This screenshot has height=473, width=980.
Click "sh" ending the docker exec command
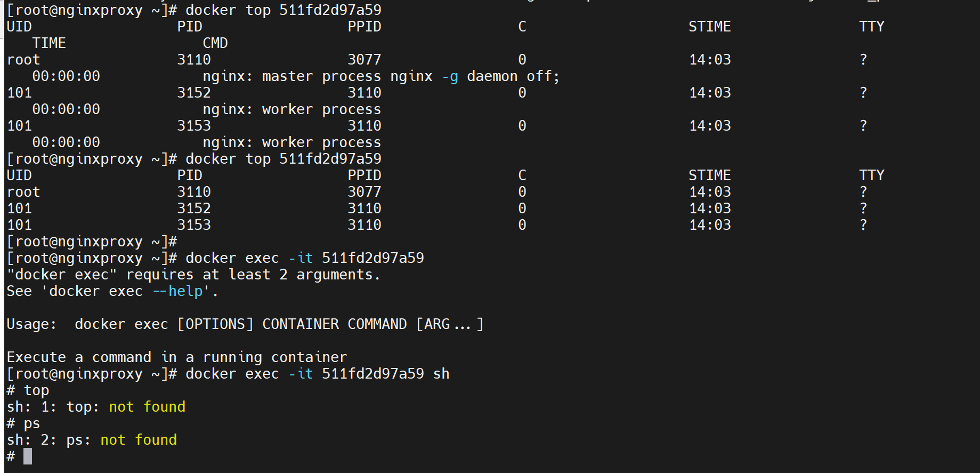pyautogui.click(x=441, y=374)
